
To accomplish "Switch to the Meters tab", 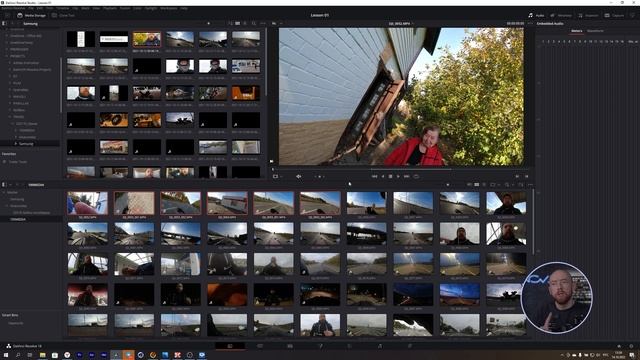I will pyautogui.click(x=577, y=31).
